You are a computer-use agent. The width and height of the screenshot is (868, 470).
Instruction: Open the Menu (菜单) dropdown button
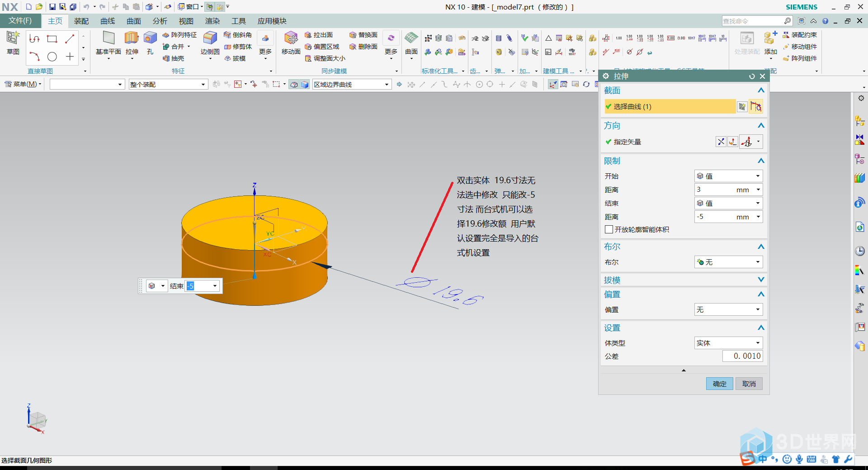[x=23, y=84]
